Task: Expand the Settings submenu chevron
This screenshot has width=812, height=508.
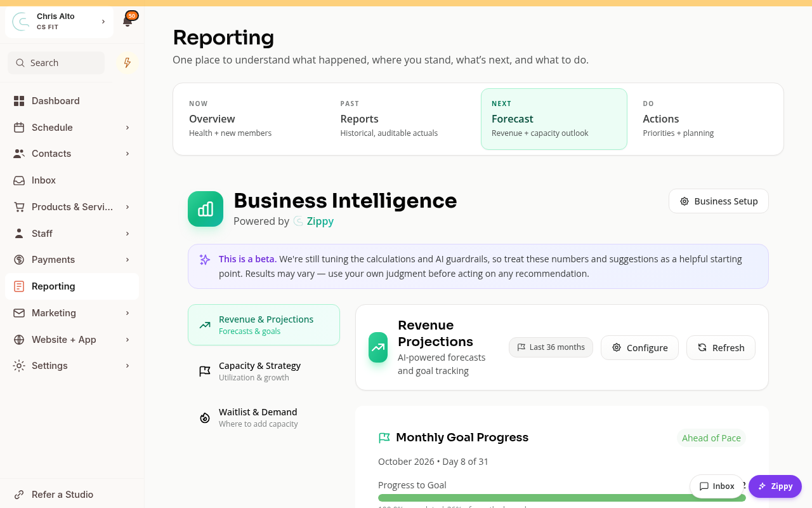Action: tap(128, 366)
